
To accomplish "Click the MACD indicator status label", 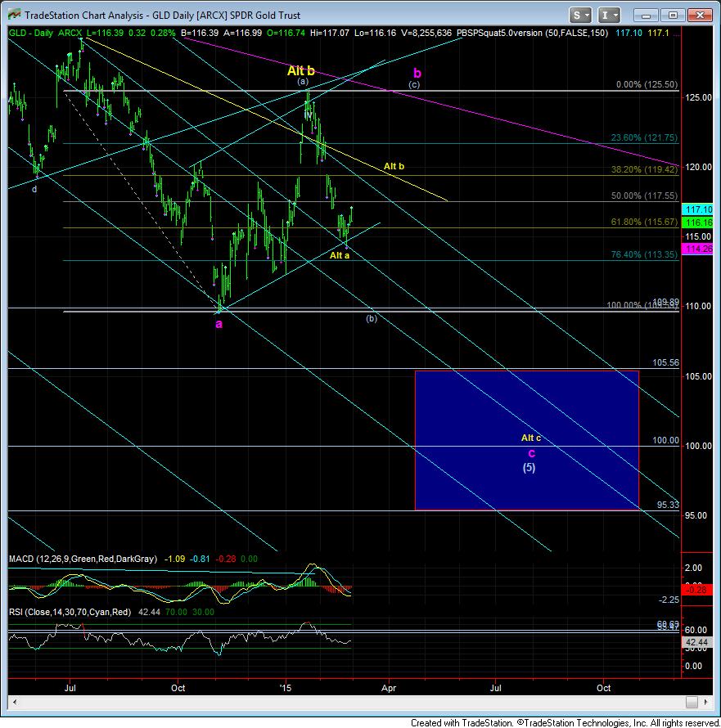I will point(83,559).
